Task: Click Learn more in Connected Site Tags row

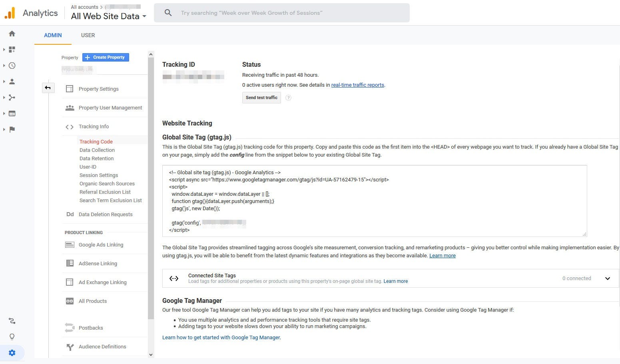Action: 396,281
